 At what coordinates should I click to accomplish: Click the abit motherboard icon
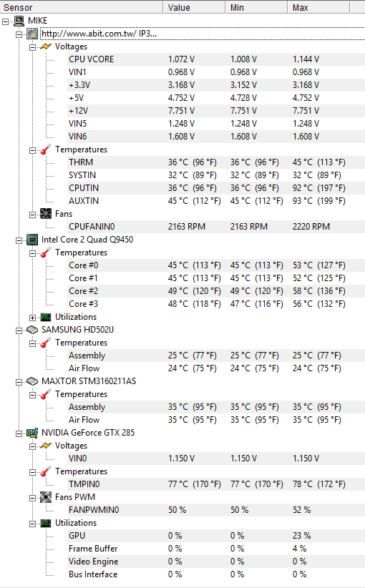[32, 34]
